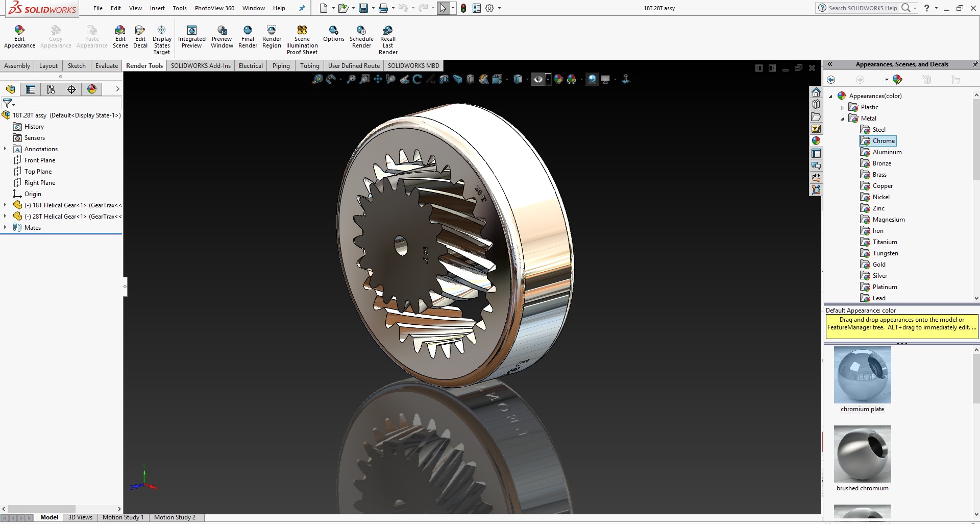Open Schedule Render

pyautogui.click(x=361, y=37)
